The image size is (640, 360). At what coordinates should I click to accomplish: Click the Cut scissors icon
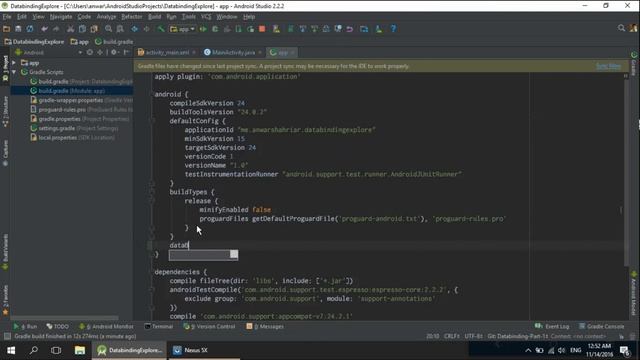tap(70, 29)
